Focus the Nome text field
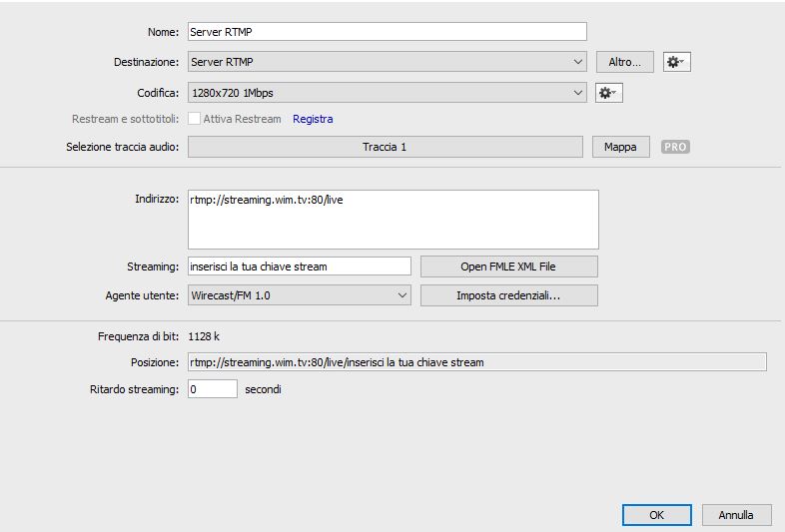 [x=387, y=32]
